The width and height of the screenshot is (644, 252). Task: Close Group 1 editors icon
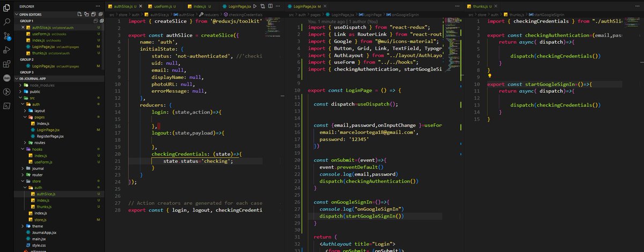tap(101, 20)
